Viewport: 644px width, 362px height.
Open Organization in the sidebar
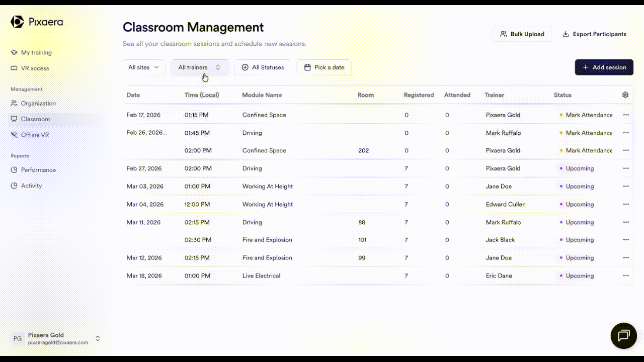point(38,103)
